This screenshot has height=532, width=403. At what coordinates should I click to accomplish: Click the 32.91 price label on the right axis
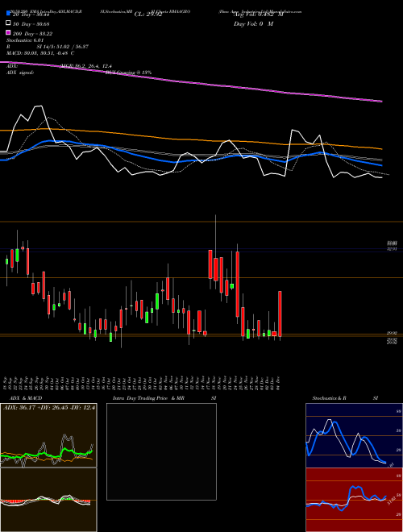[x=393, y=249]
